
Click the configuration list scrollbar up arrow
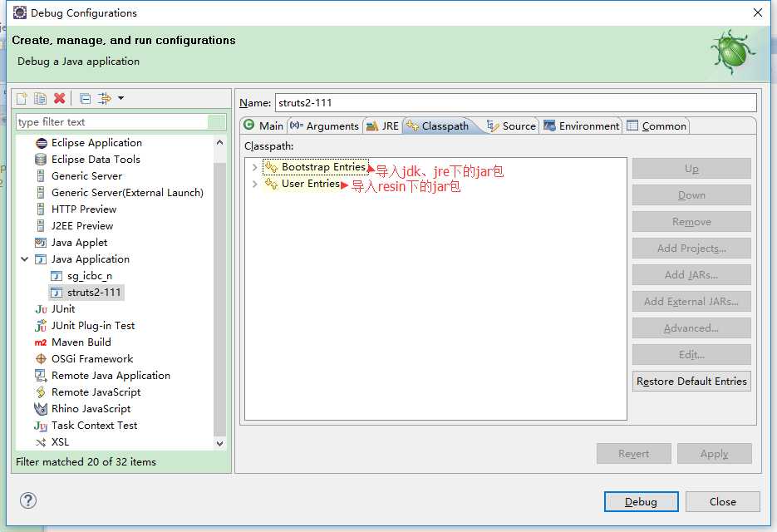point(220,143)
